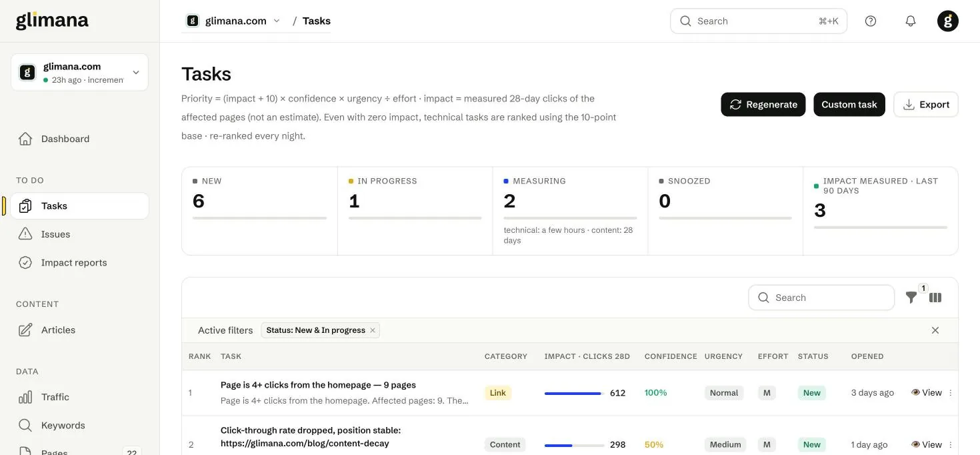Click the 298 clicks impact bar
The image size is (980, 455).
point(575,445)
